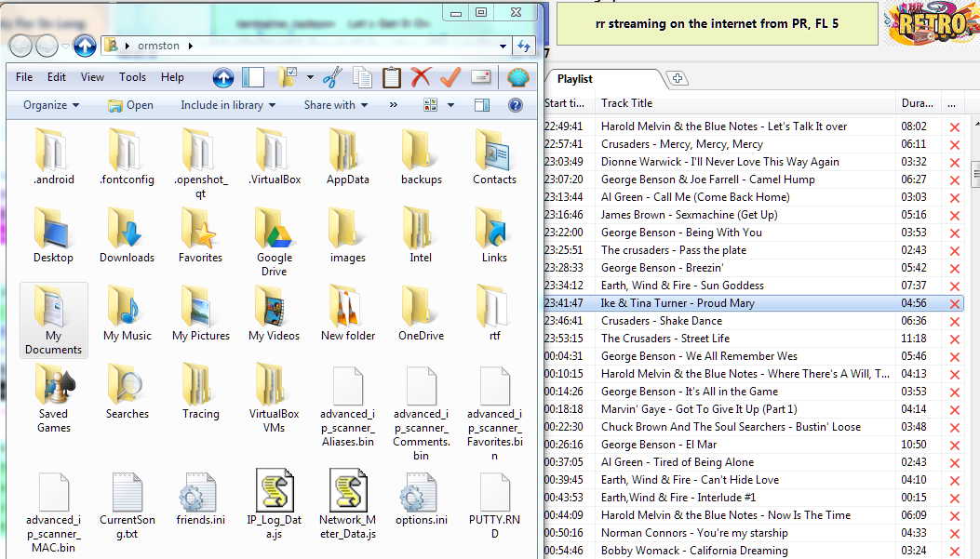The image size is (980, 559).
Task: Click the clipboard Paste icon
Action: (x=392, y=77)
